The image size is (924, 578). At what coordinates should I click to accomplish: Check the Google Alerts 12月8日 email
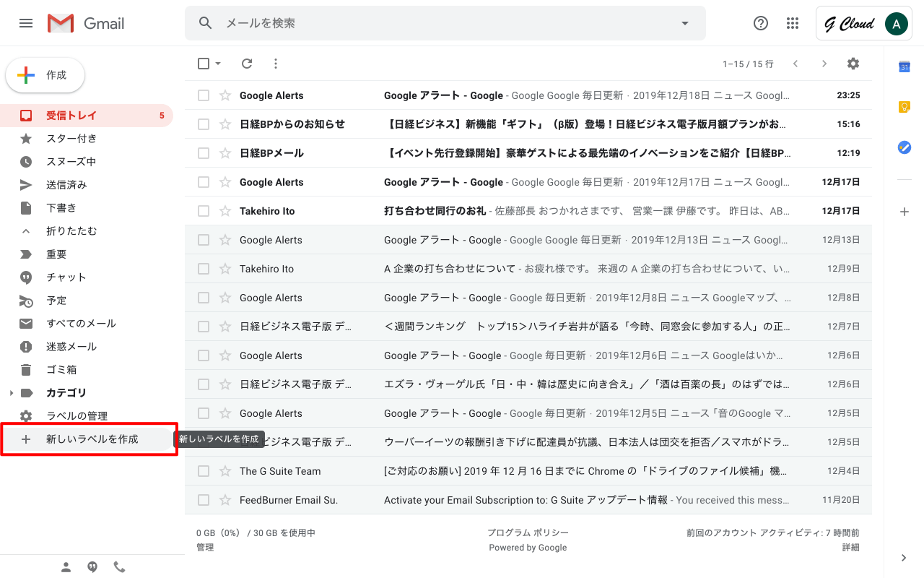point(204,298)
